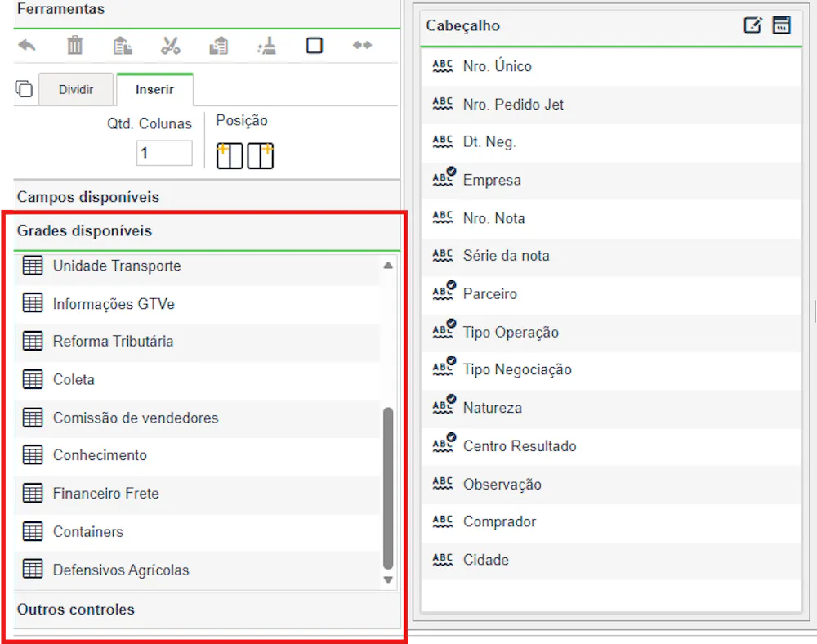
Task: Select the Nro. Nota field
Action: (611, 218)
